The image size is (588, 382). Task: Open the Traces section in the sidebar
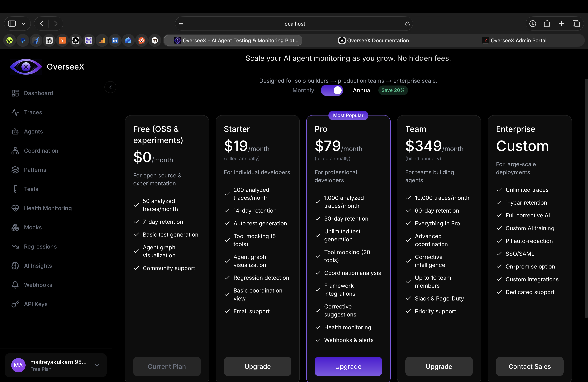click(x=33, y=112)
